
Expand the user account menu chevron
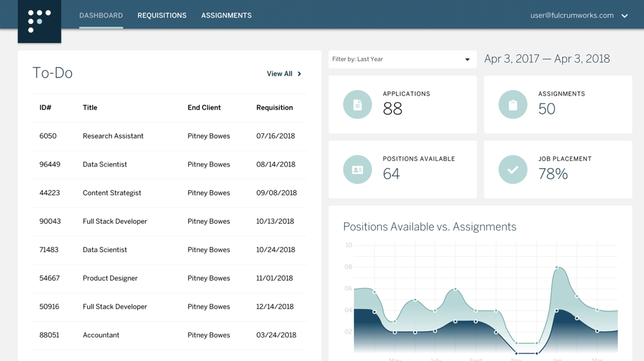click(624, 16)
